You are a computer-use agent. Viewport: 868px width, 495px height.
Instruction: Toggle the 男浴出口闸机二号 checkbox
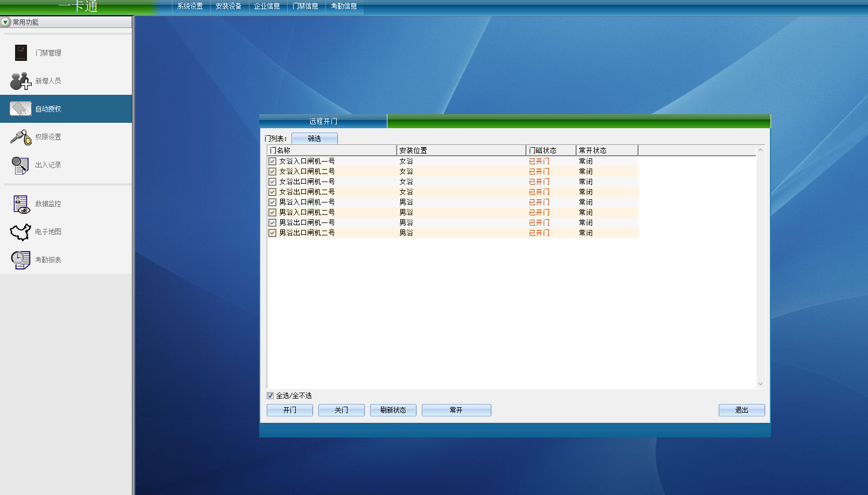click(273, 233)
